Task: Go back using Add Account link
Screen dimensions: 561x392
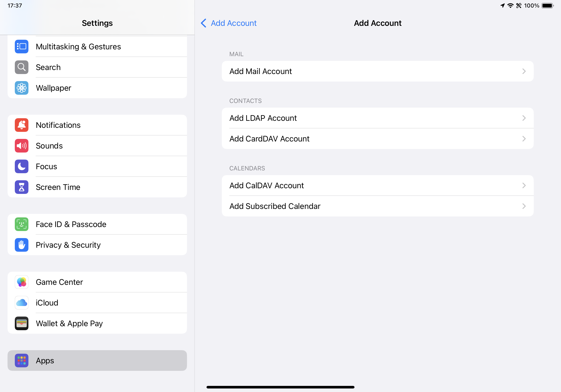Action: click(x=229, y=23)
